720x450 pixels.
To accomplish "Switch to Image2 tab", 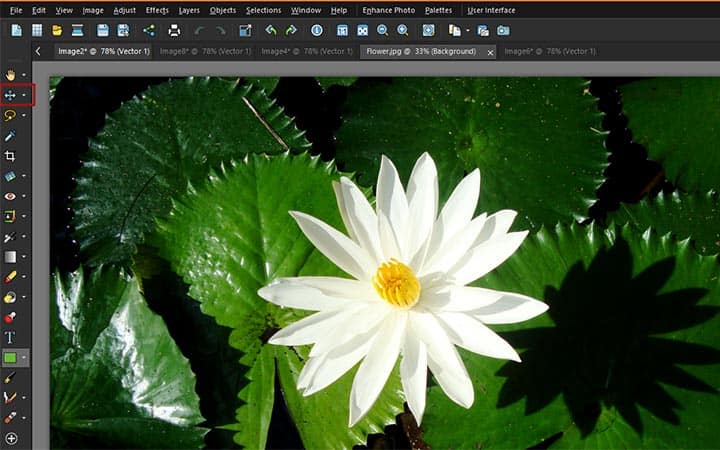I will (104, 51).
